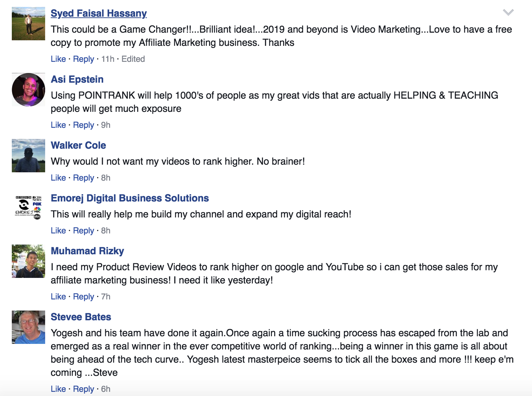Click Syed Faisal Hassany's avatar photo
532x396 pixels.
click(28, 24)
